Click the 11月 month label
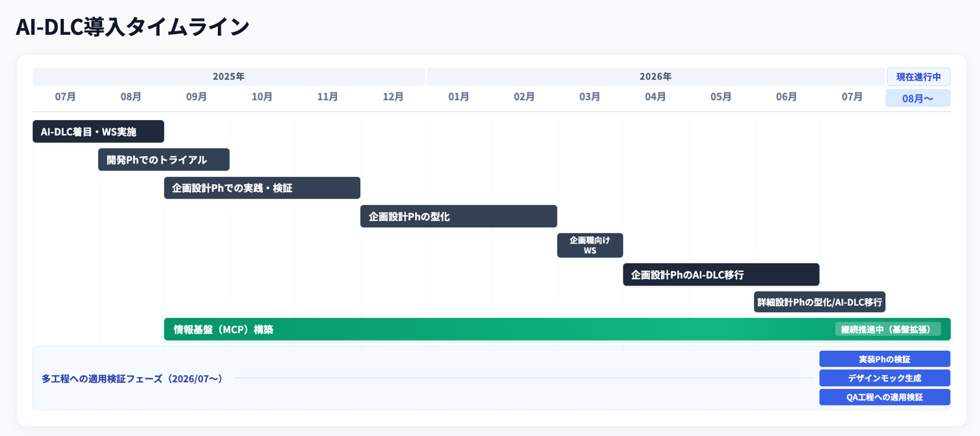The width and height of the screenshot is (980, 436). [x=327, y=97]
